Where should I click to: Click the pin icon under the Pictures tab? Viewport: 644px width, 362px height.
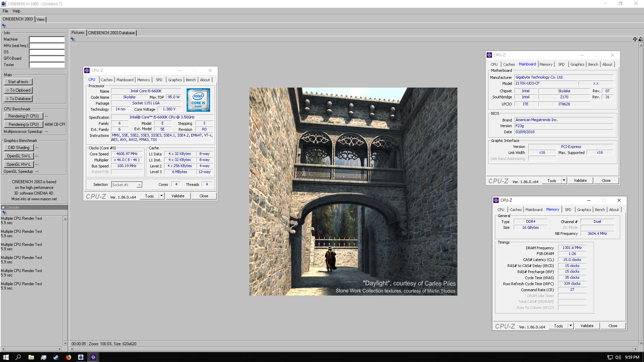pos(73,39)
